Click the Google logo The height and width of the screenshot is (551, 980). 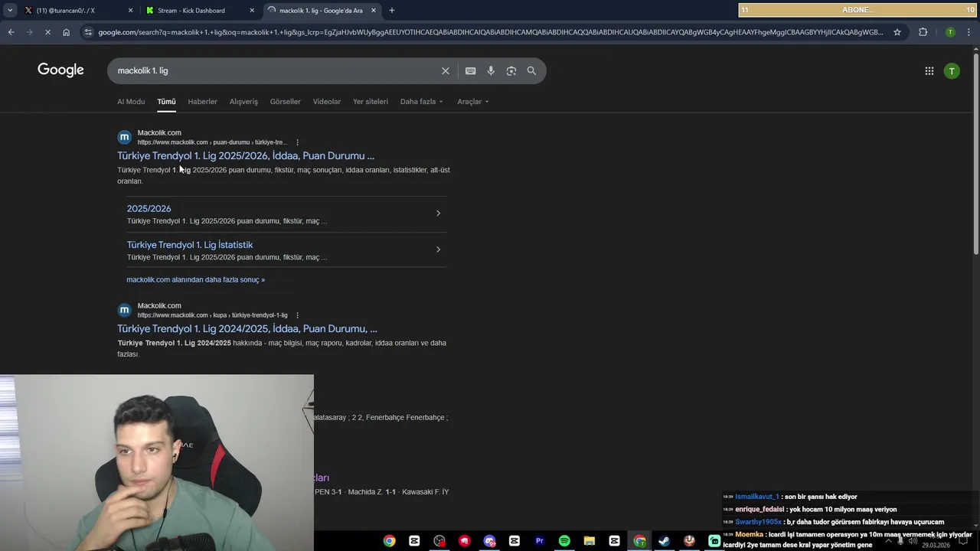pos(60,70)
